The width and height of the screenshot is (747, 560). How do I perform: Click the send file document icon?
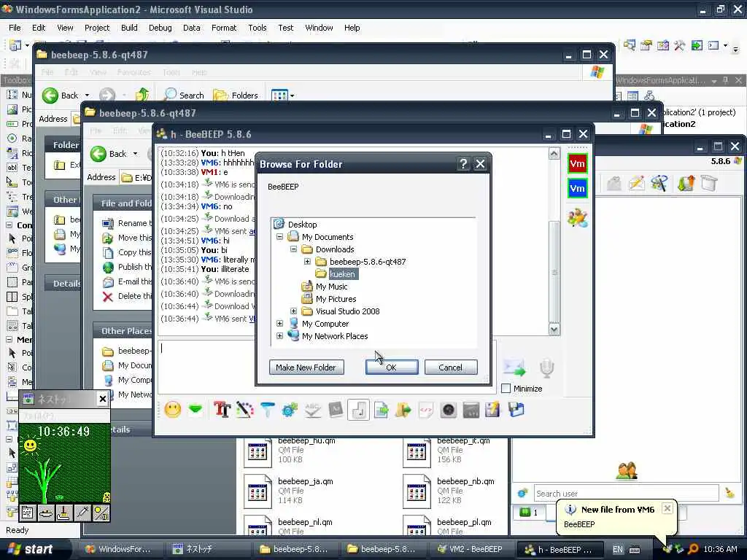tap(381, 410)
